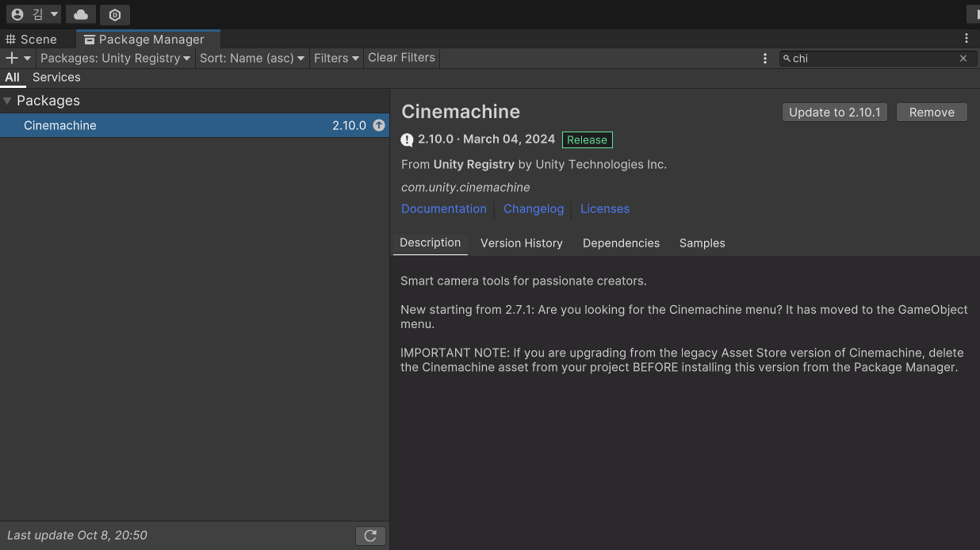Open the cloud services icon

tap(81, 14)
